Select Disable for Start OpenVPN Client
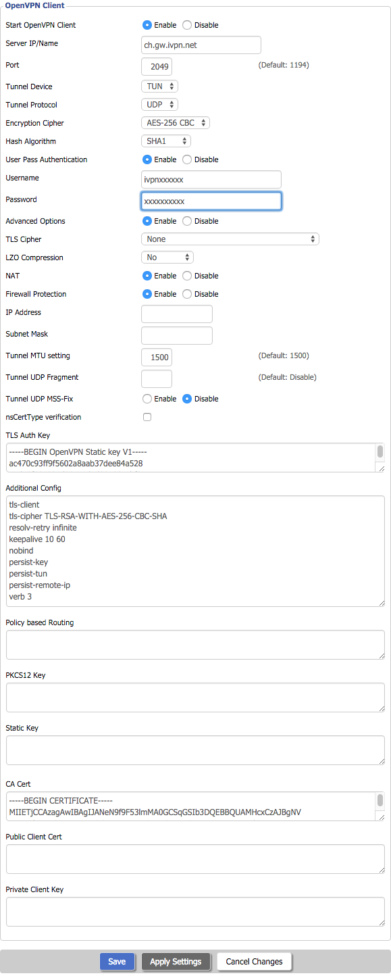 pyautogui.click(x=187, y=25)
